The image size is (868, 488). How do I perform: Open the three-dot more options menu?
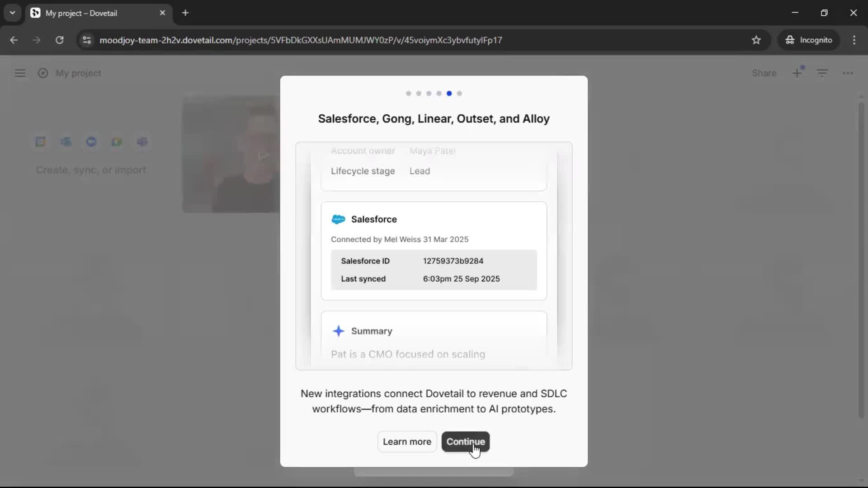pyautogui.click(x=848, y=73)
